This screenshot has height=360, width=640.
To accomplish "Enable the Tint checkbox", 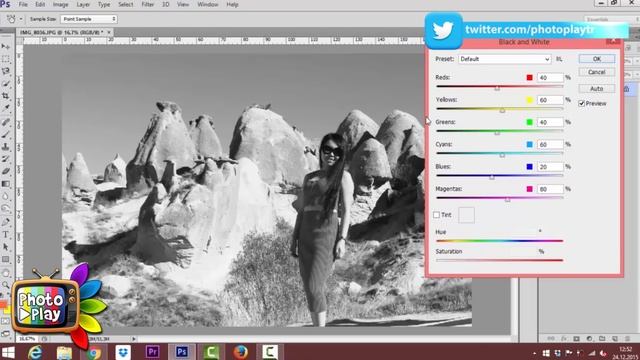I will pos(436,215).
